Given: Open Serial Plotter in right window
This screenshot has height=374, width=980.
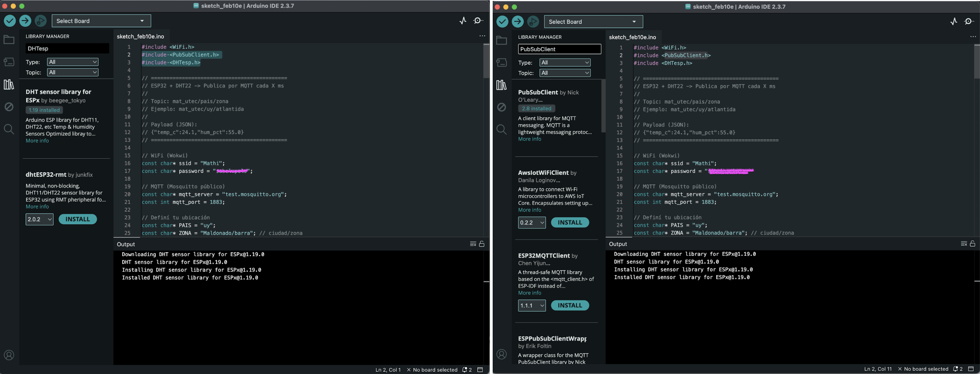Looking at the screenshot, I should (x=953, y=22).
